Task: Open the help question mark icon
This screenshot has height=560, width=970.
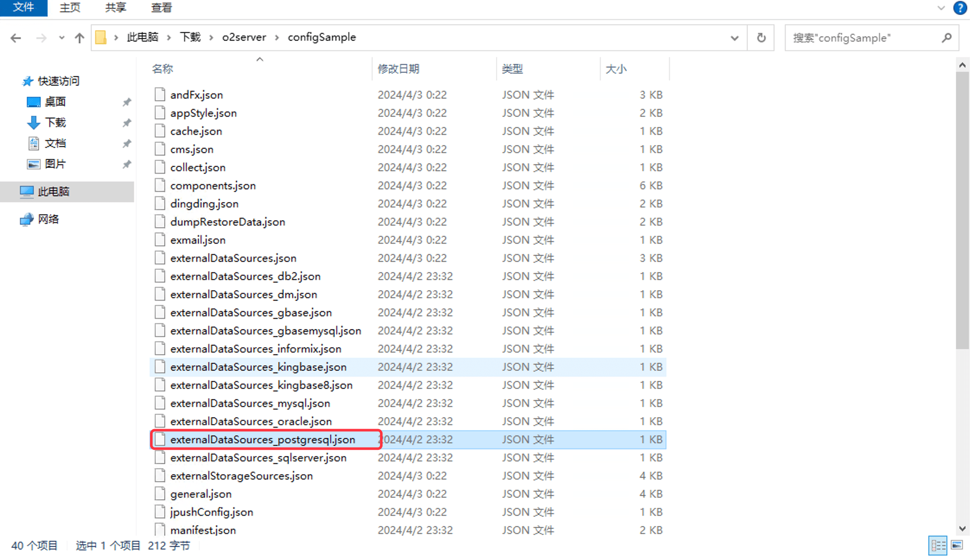Action: 960,8
